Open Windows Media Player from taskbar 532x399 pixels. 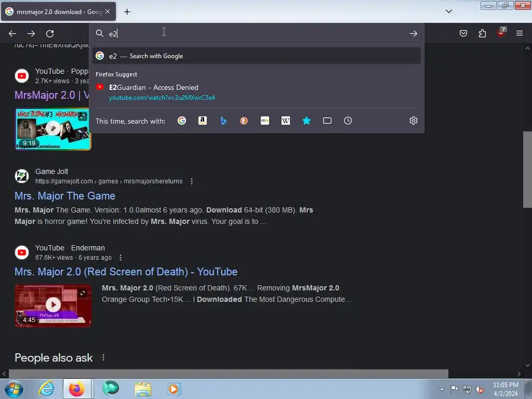pyautogui.click(x=175, y=389)
